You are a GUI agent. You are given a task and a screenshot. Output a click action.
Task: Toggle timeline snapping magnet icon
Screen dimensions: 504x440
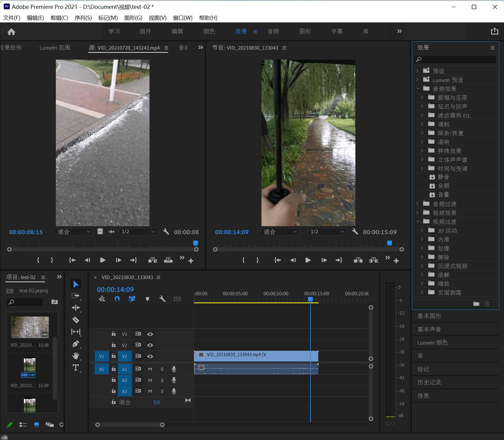click(x=117, y=299)
